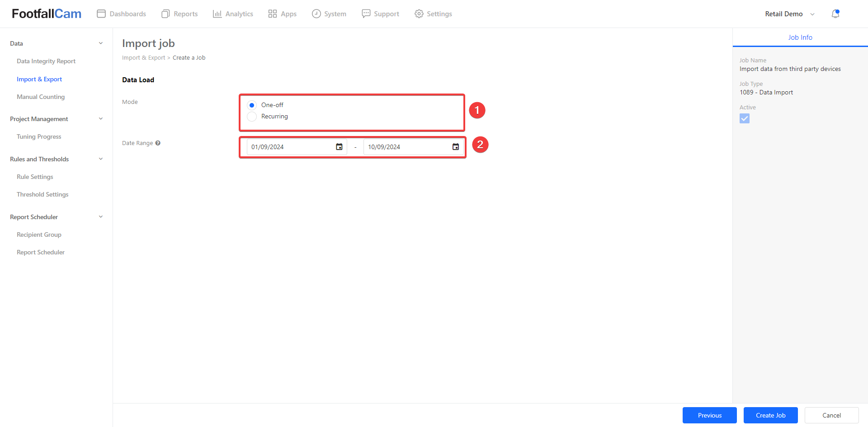
Task: Click the Settings gear icon
Action: point(419,14)
